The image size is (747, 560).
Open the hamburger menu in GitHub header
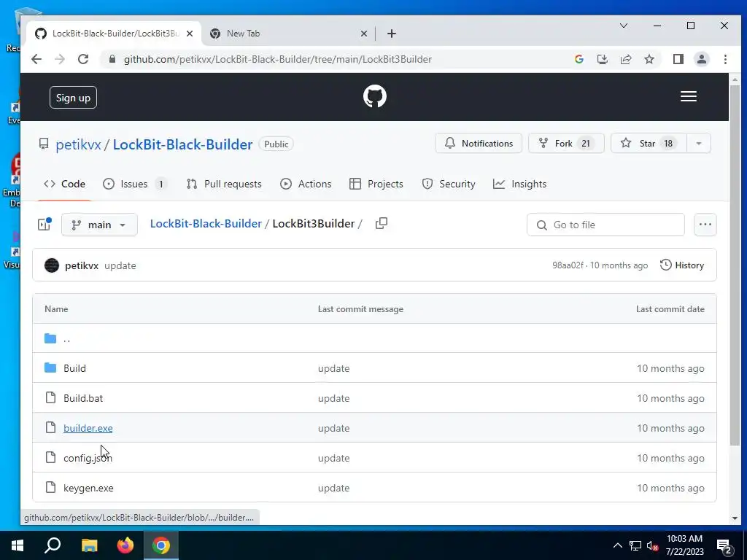tap(689, 97)
